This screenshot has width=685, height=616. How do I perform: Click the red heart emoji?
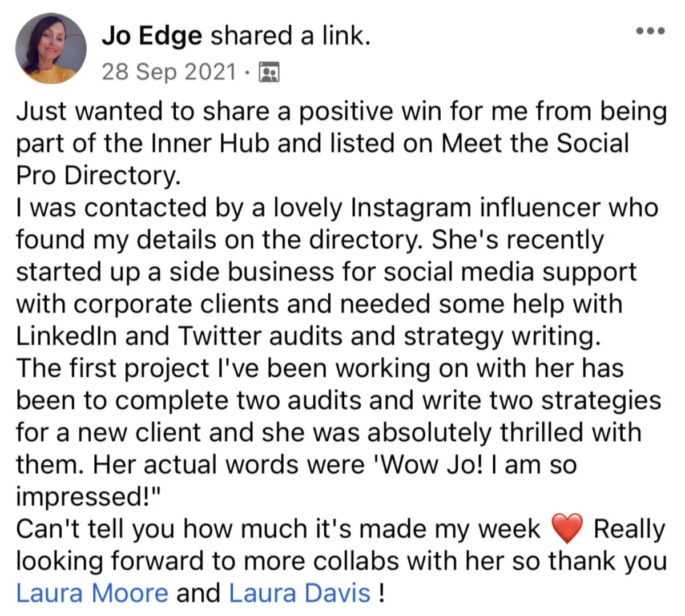click(x=566, y=528)
